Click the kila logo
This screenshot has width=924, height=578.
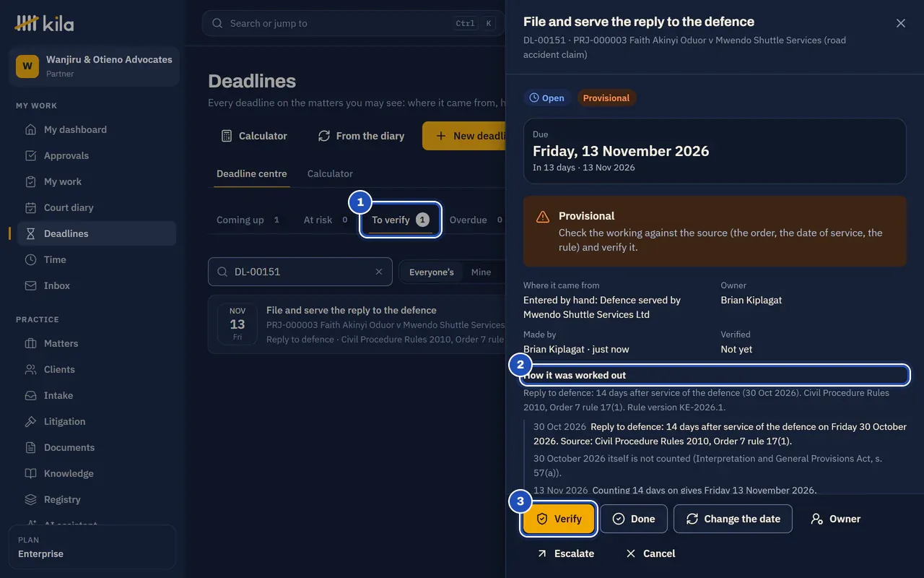(x=45, y=23)
